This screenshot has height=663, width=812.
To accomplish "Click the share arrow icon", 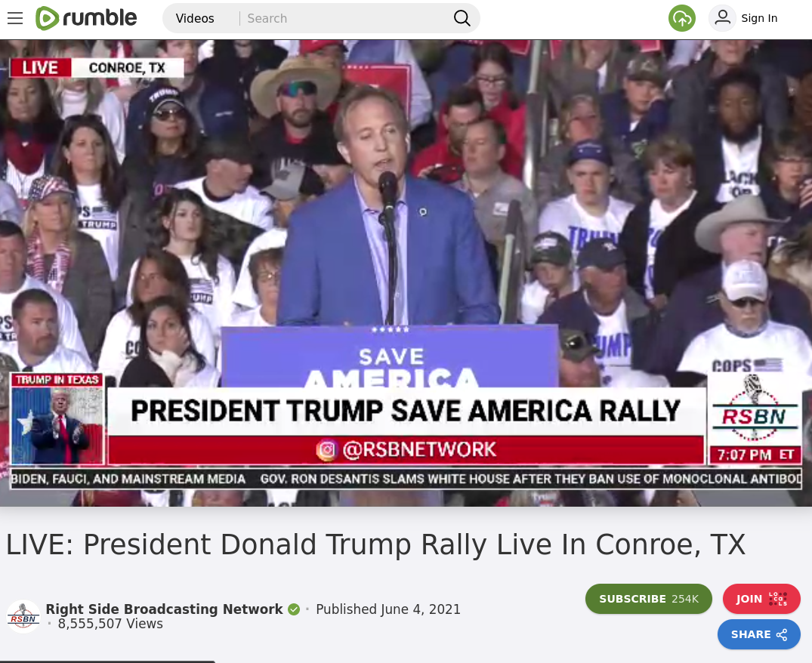I will [x=782, y=634].
